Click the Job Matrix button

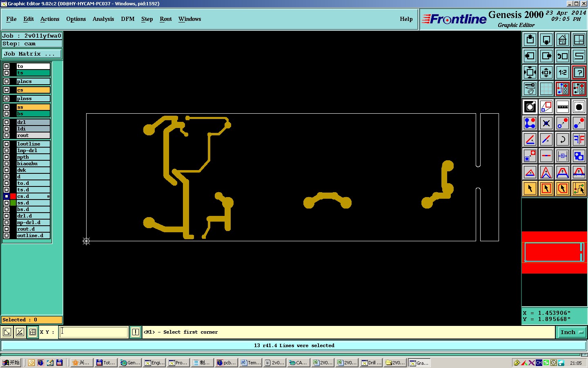32,54
